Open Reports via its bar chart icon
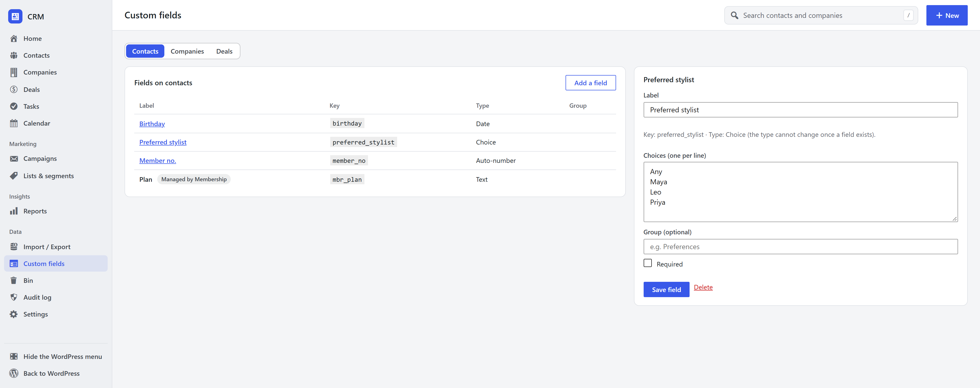The height and width of the screenshot is (388, 980). coord(14,211)
